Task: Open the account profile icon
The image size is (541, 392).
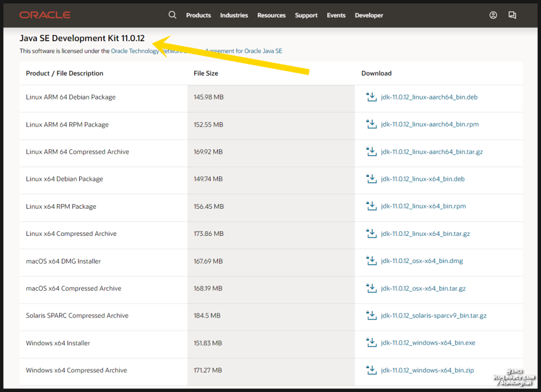Action: click(493, 15)
